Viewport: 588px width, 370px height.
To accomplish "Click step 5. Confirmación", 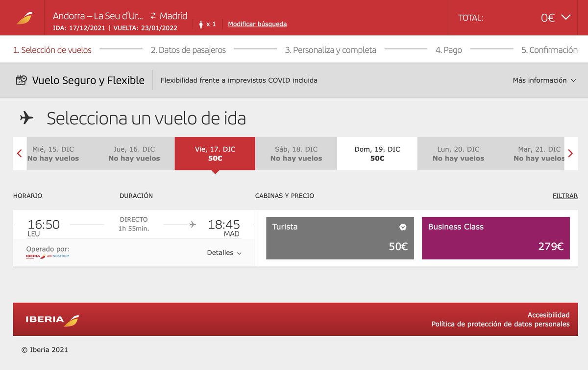I will pyautogui.click(x=549, y=50).
